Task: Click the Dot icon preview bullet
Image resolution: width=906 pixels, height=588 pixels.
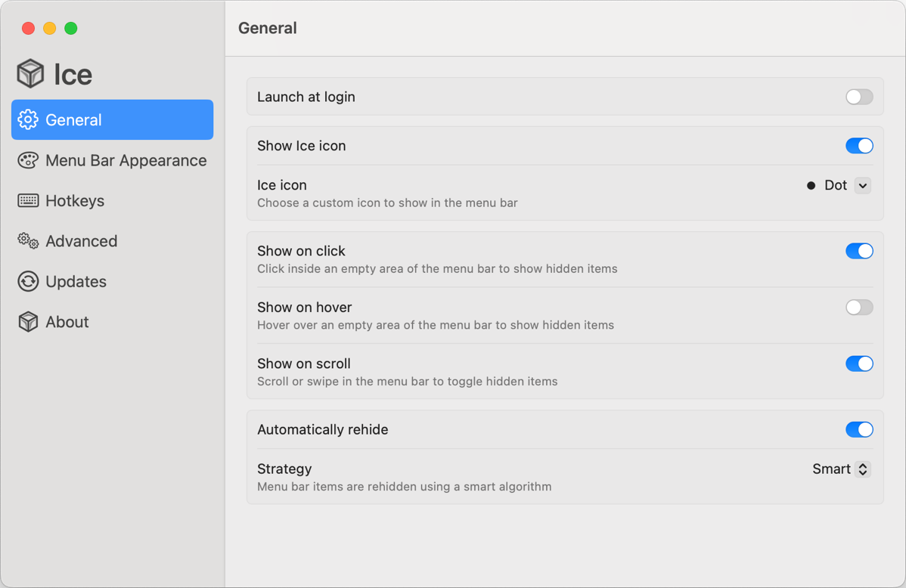Action: [x=811, y=185]
